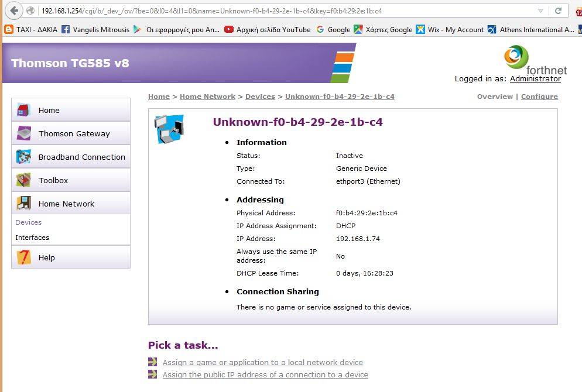Image resolution: width=582 pixels, height=392 pixels.
Task: Switch to the Configure view
Action: tap(539, 97)
